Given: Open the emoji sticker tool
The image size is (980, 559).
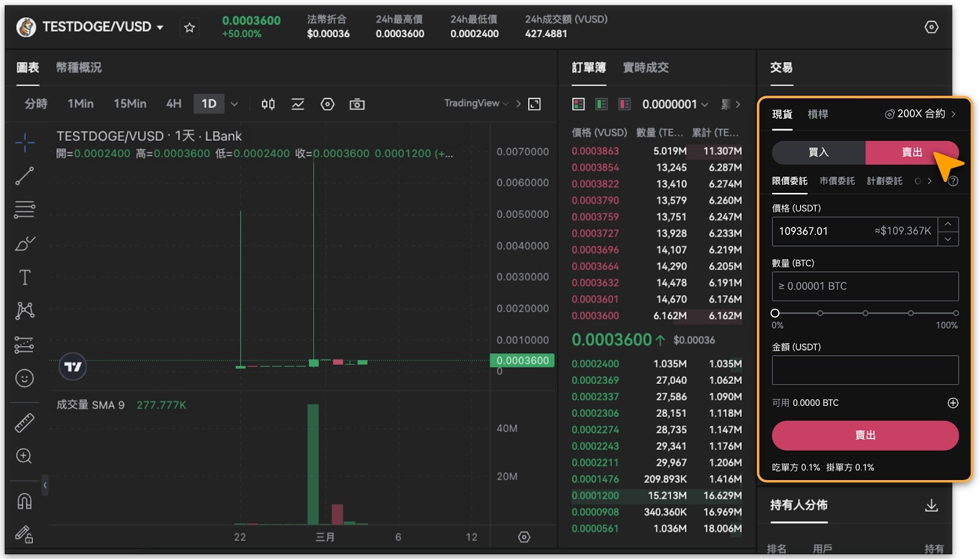Looking at the screenshot, I should (24, 378).
